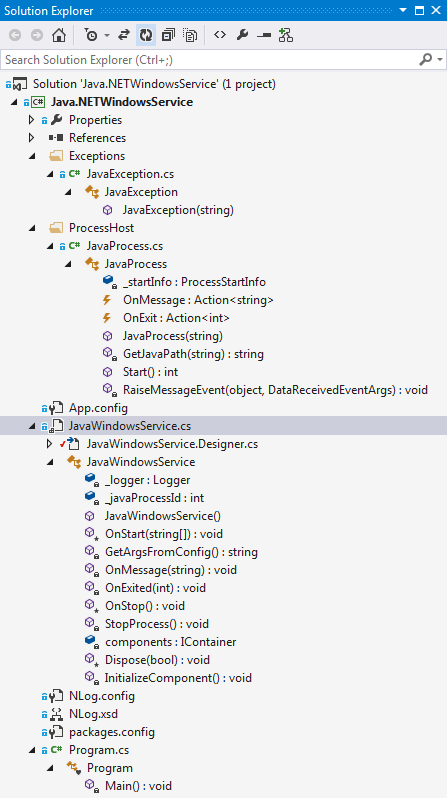Screen dimensions: 447x798
Task: Click the Home toolbar icon
Action: tap(59, 35)
